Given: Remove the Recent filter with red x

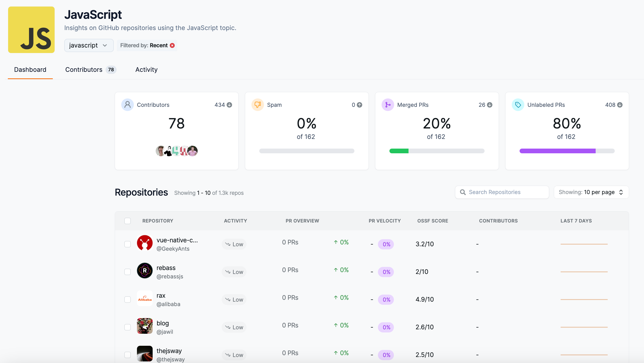Looking at the screenshot, I should (172, 45).
